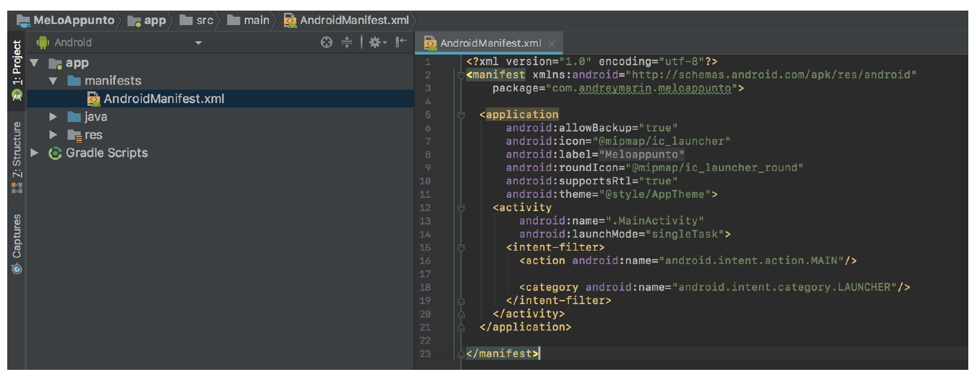Click line number 23 in the gutter
The width and height of the screenshot is (980, 381).
pyautogui.click(x=425, y=354)
